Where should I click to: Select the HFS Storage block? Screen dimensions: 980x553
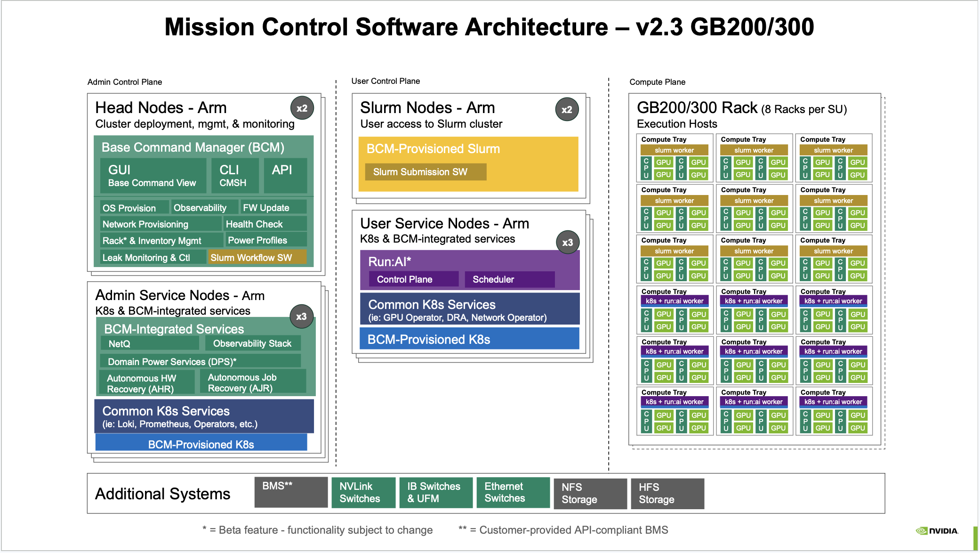click(x=667, y=493)
